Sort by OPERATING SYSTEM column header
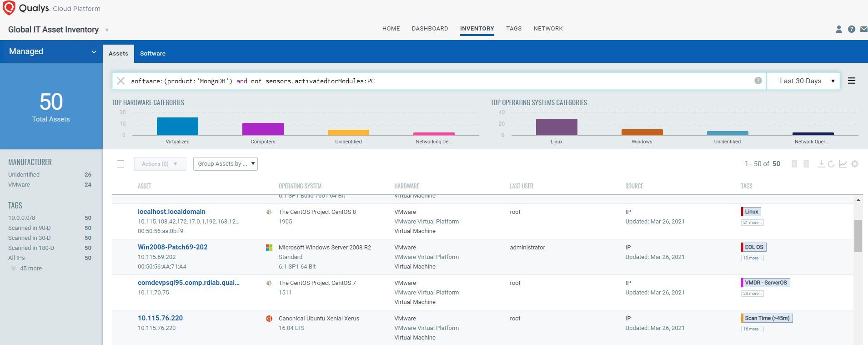Image resolution: width=868 pixels, height=345 pixels. click(x=300, y=186)
